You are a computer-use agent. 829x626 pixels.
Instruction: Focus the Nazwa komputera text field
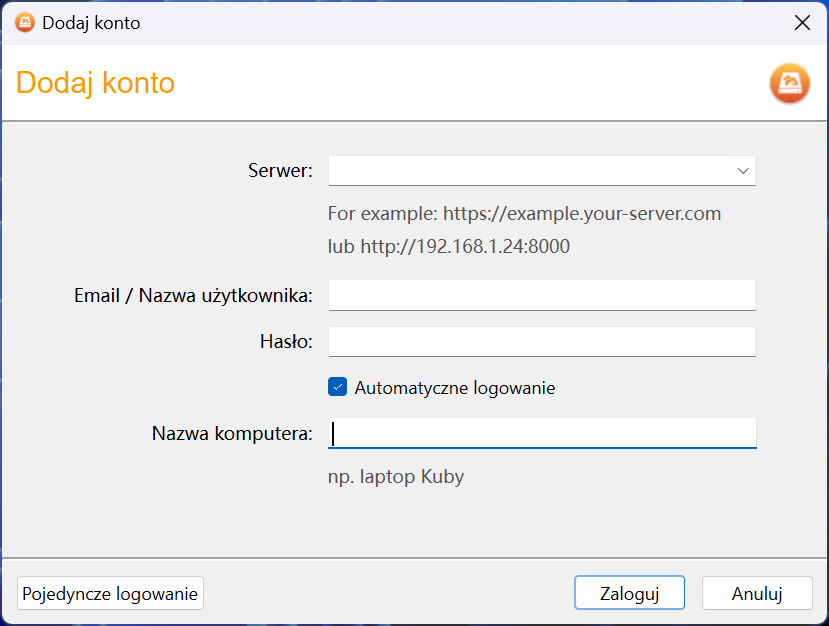[542, 434]
